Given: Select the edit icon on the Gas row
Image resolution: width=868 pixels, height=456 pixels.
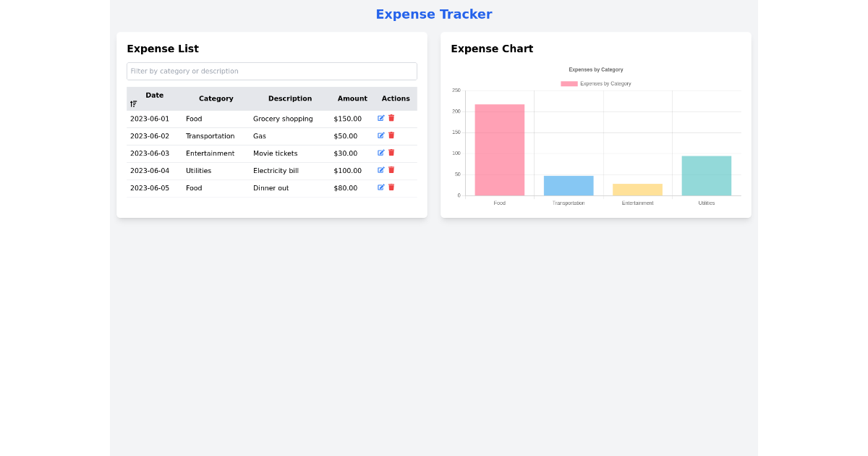Looking at the screenshot, I should point(381,135).
